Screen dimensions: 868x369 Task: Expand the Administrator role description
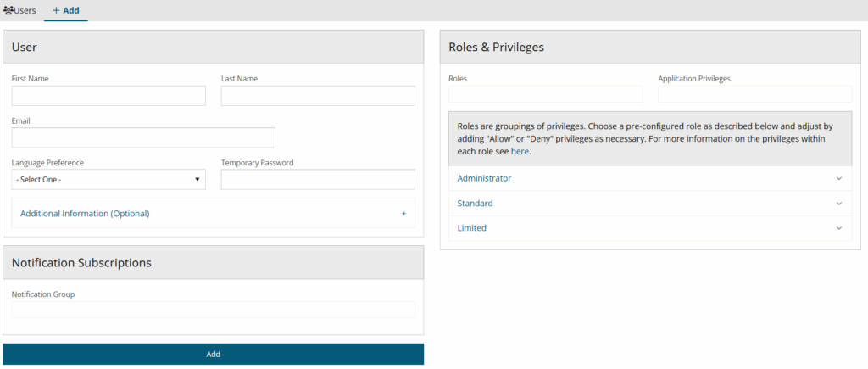pos(484,179)
